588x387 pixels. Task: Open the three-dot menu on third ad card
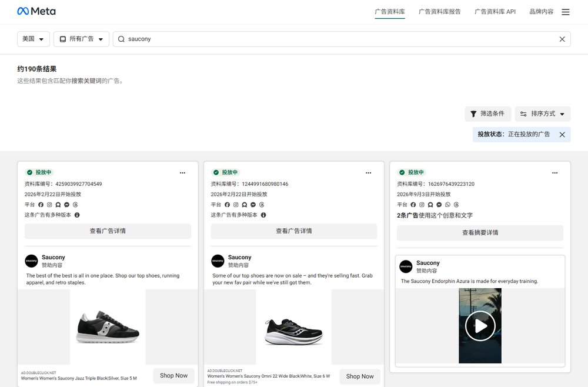click(554, 173)
